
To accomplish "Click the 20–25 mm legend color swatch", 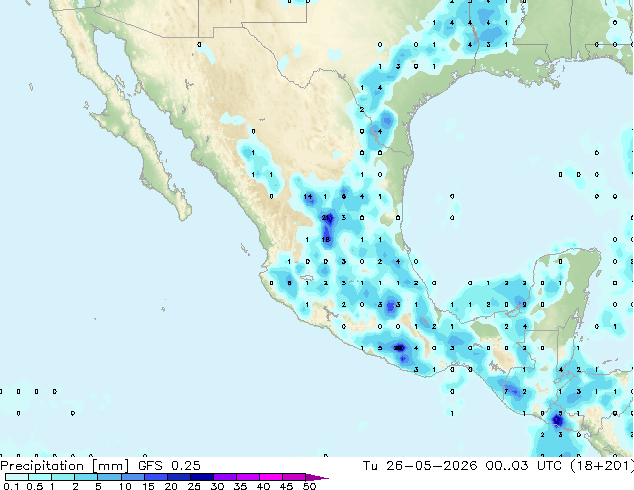I will [178, 477].
